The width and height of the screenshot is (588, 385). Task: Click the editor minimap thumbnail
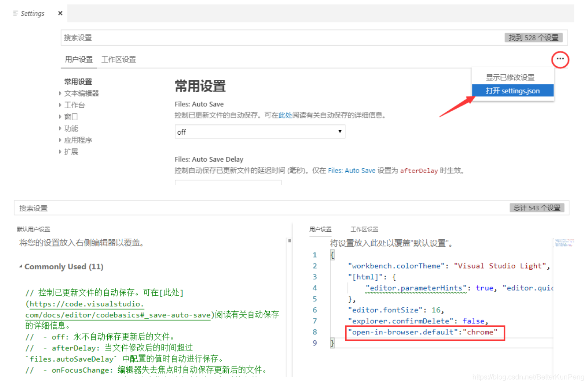(x=564, y=243)
